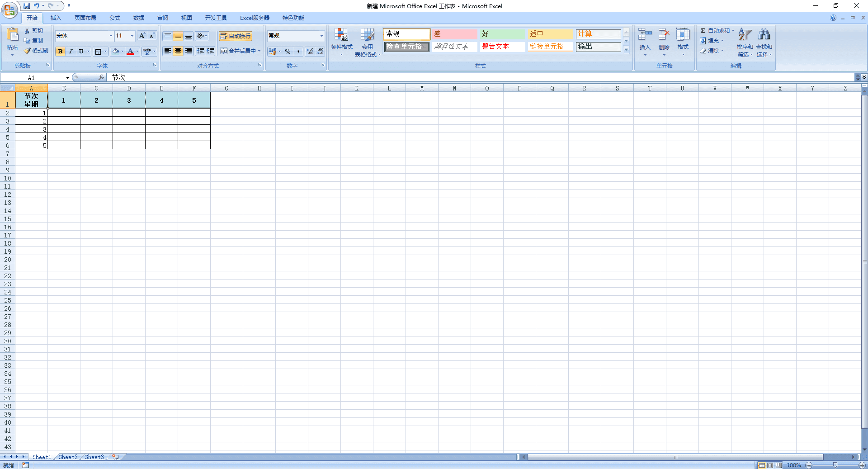Viewport: 868px width, 469px height.
Task: Toggle bottom vertical alignment
Action: coord(189,36)
